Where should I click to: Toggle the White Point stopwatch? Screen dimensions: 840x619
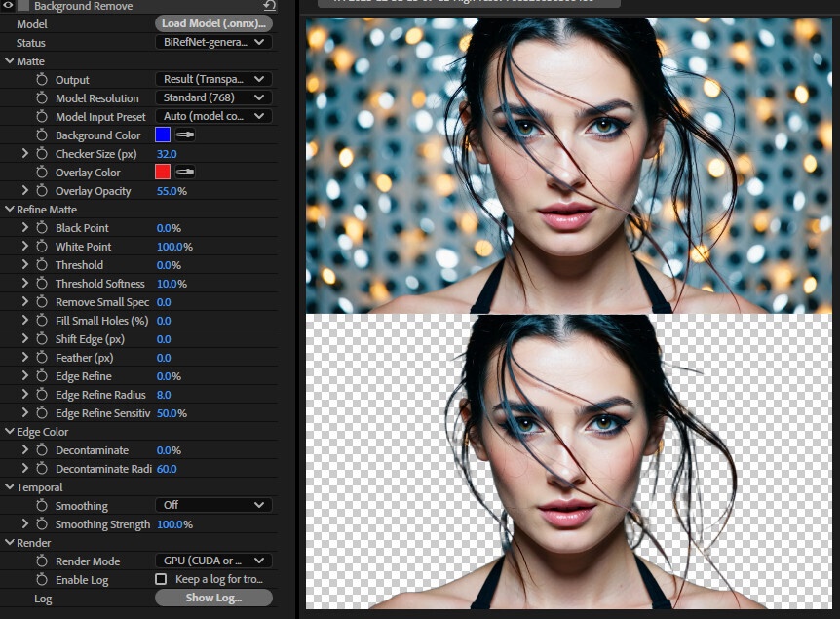tap(42, 247)
